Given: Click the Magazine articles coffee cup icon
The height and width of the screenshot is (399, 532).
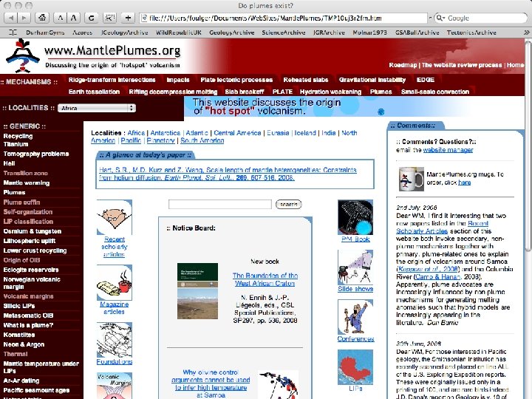Looking at the screenshot, I should [114, 282].
